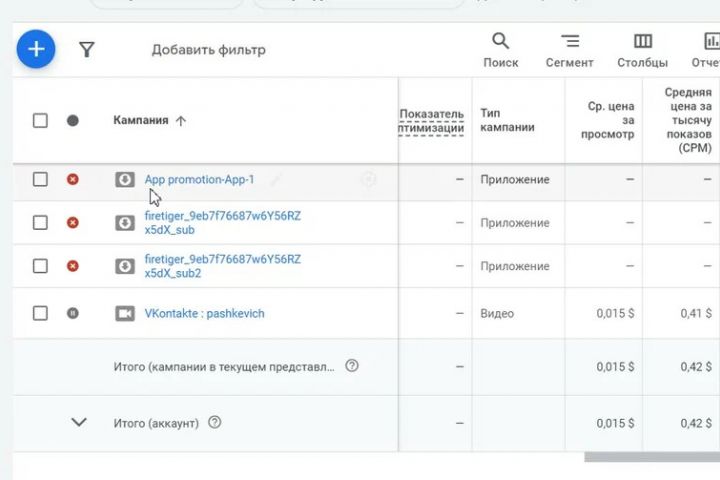This screenshot has width=720, height=480.
Task: Open the Сегмент segment tool
Action: (569, 49)
